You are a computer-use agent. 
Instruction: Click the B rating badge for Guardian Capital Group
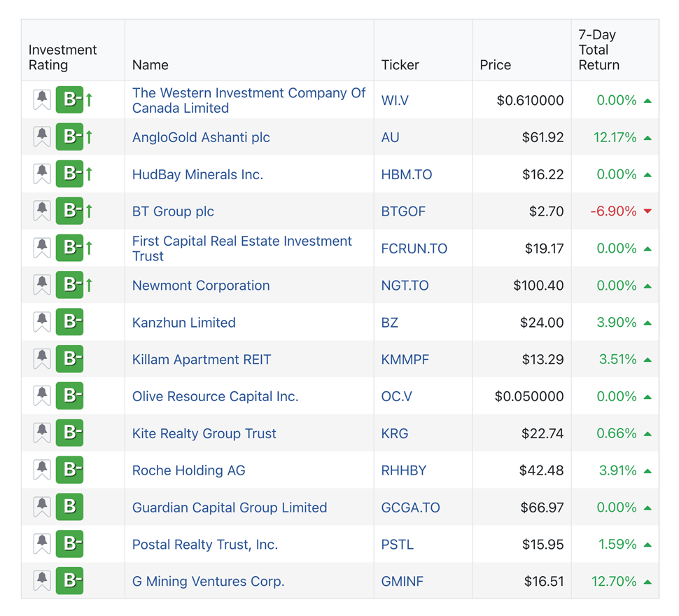(69, 507)
